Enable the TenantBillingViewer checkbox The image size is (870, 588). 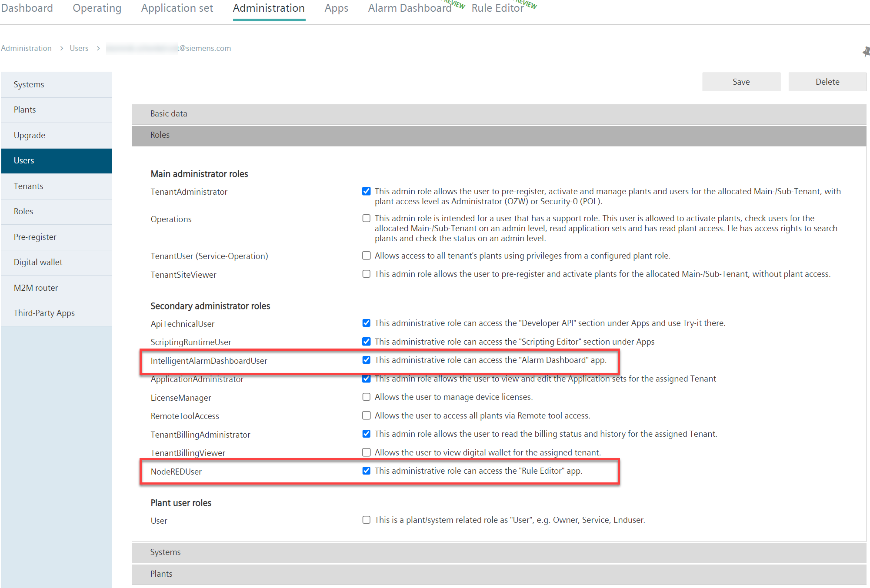point(367,452)
